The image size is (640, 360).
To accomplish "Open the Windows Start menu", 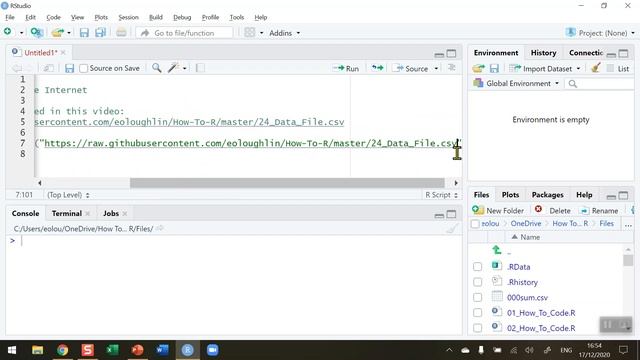I will pos(12,350).
